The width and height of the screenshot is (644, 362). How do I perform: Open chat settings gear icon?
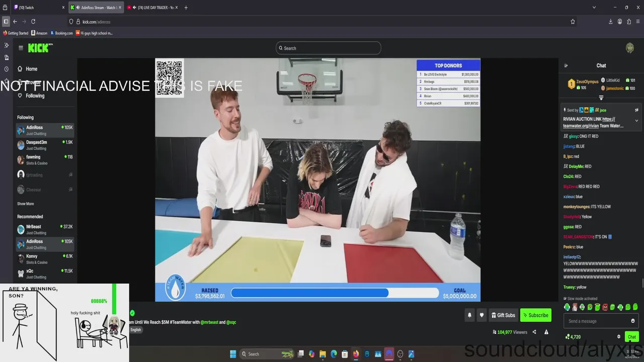pyautogui.click(x=619, y=337)
